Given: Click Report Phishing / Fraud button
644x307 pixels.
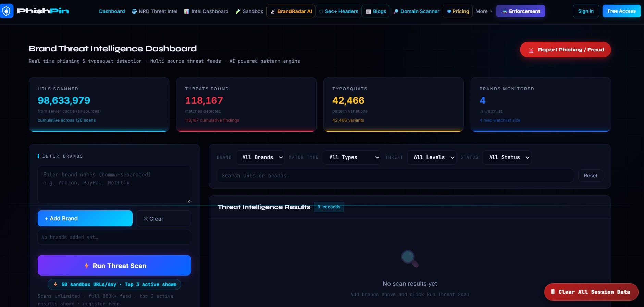Looking at the screenshot, I should click(565, 50).
